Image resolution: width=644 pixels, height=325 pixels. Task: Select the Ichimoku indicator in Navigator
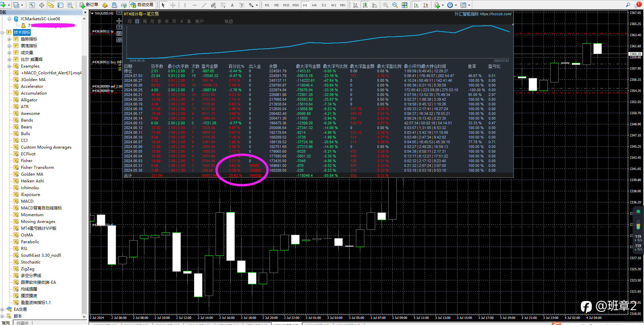[30, 188]
